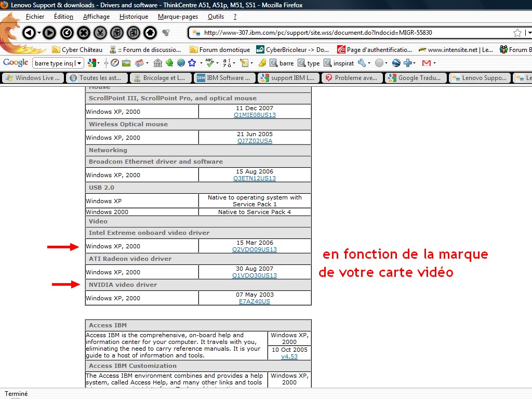Download the Q2VDO09US13 Intel video driver
This screenshot has width=532, height=399.
(255, 249)
